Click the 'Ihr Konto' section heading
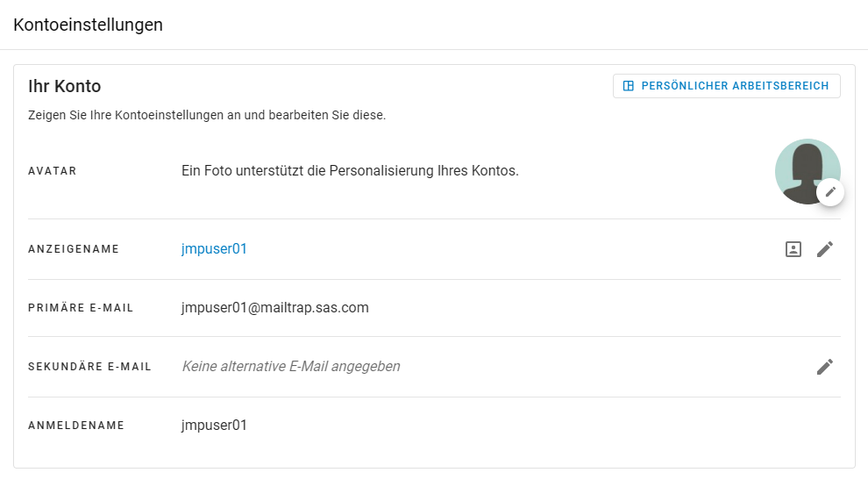 point(64,86)
